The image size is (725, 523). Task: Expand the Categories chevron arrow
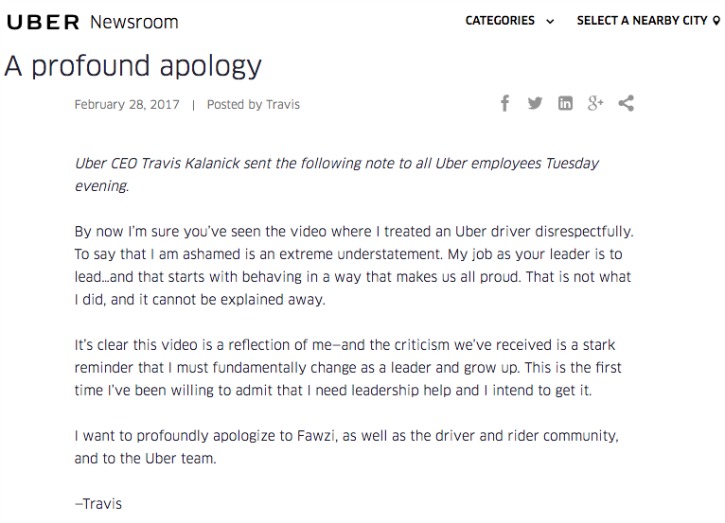point(550,21)
